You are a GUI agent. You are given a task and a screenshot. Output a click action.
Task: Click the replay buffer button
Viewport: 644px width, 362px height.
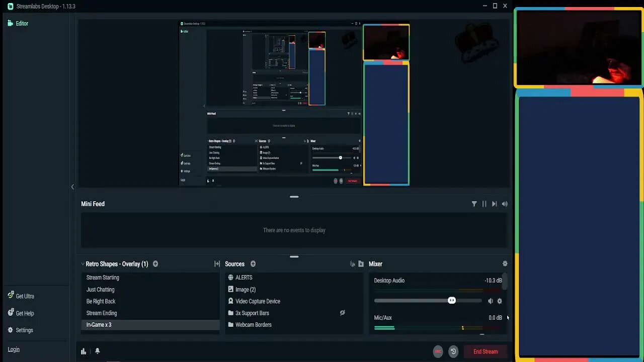click(453, 351)
